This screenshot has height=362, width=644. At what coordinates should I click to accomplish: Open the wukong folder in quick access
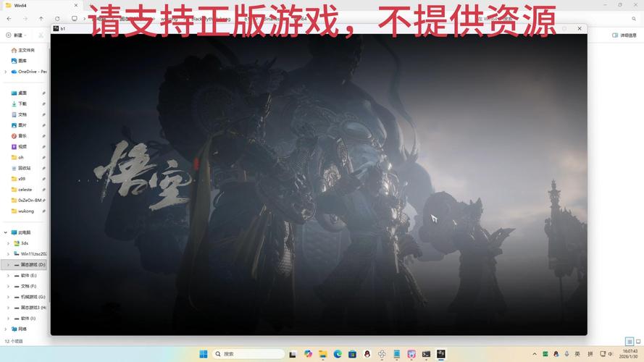(x=22, y=211)
